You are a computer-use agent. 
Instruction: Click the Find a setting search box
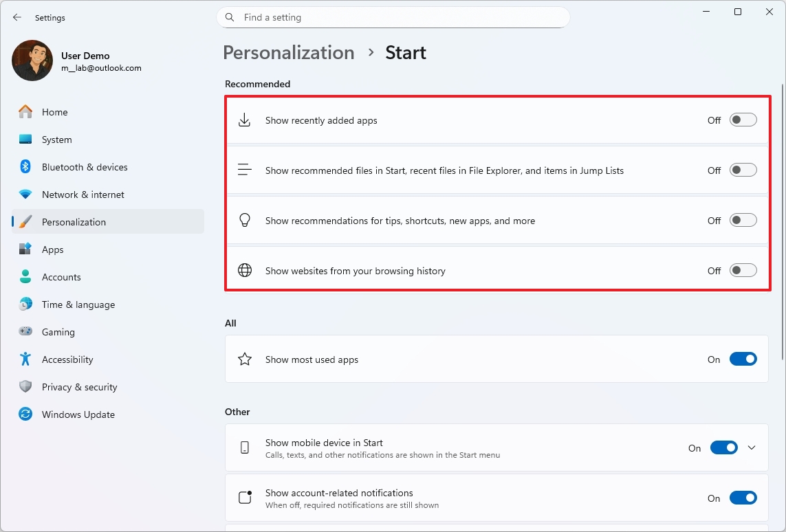tap(393, 17)
